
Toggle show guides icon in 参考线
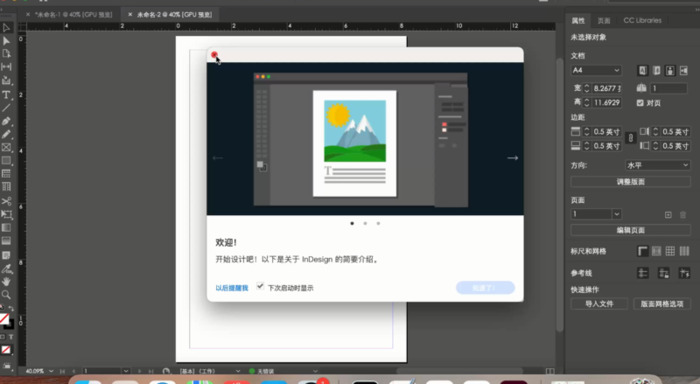643,273
